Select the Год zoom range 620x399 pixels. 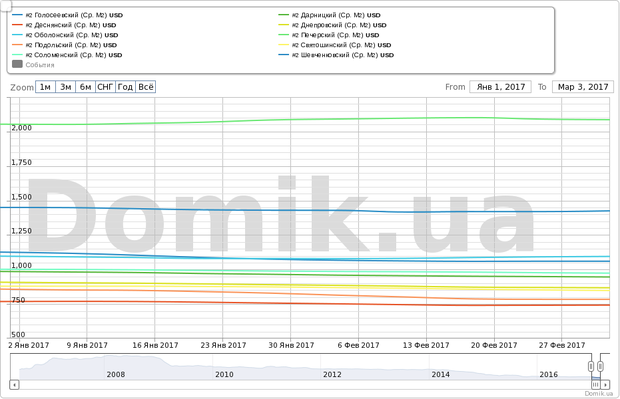126,87
